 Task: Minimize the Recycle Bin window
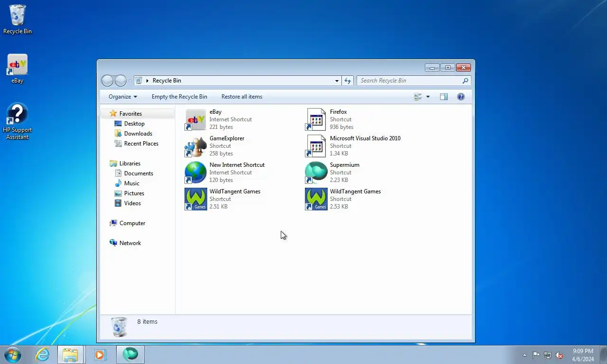pos(432,67)
